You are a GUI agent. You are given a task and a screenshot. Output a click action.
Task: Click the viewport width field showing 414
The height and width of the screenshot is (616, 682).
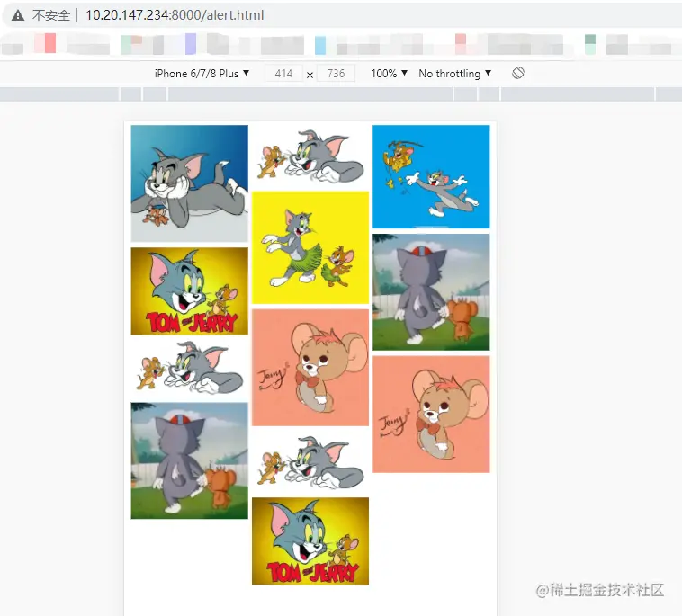[283, 74]
